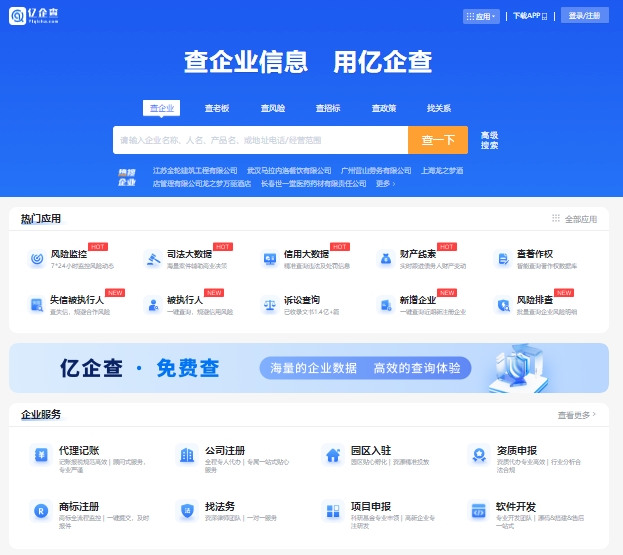Switch to the 查政策 tab
Viewport: 623px width, 555px height.
click(384, 108)
